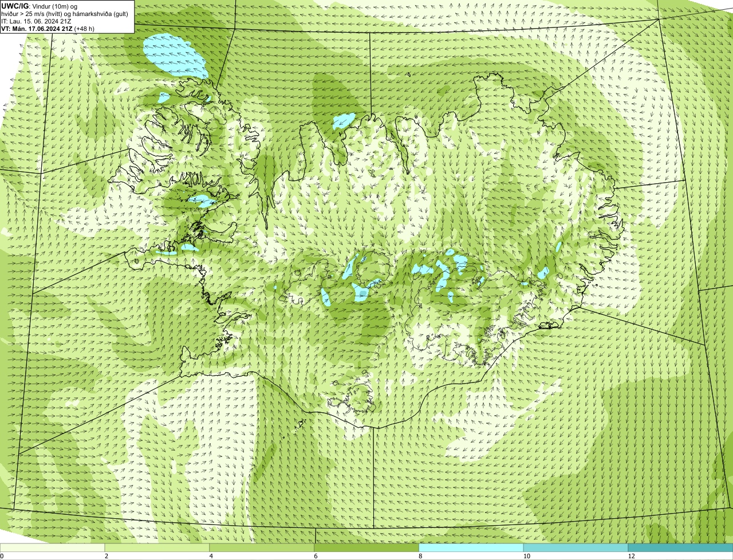
Task: Click the 'hviður > 25 m/s (hvítt)' legend line
Action: click(65, 13)
